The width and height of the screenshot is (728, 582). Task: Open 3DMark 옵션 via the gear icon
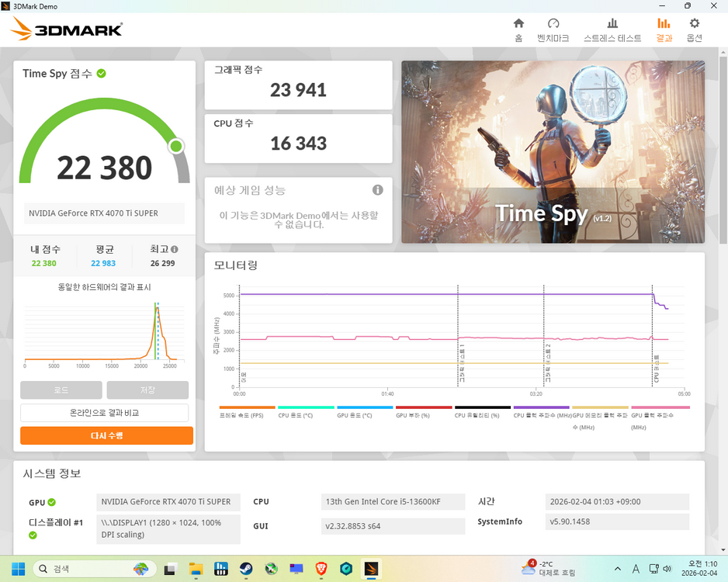point(693,29)
